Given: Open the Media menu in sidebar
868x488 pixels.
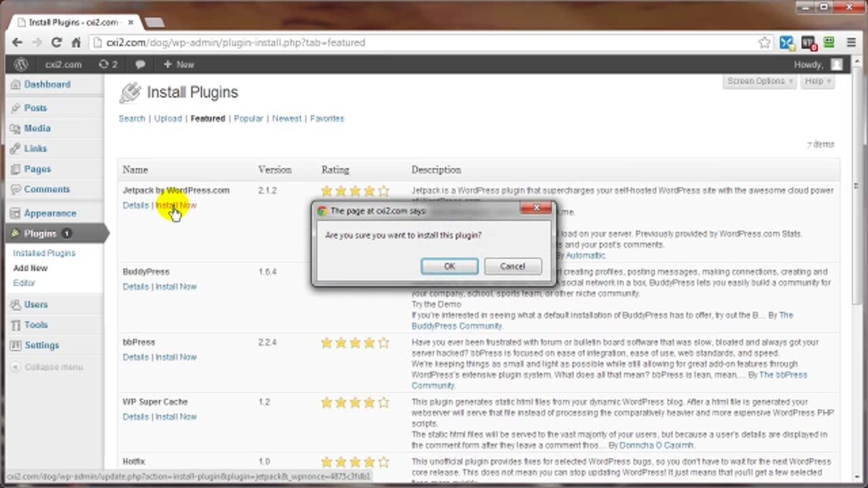Looking at the screenshot, I should (37, 128).
